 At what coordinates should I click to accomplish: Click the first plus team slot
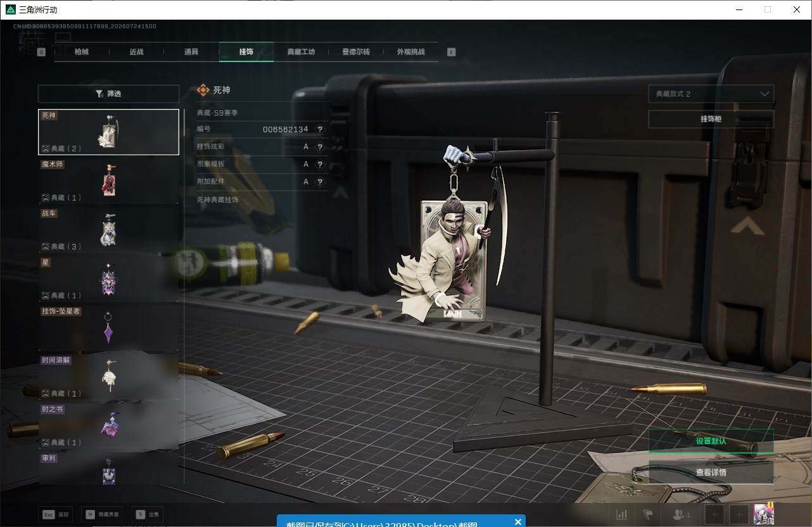(714, 515)
